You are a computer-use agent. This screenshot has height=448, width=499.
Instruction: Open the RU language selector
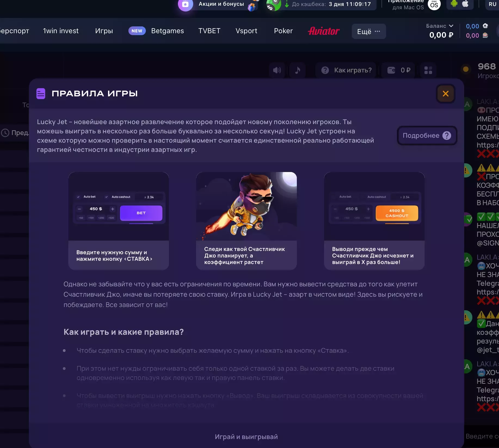click(493, 4)
